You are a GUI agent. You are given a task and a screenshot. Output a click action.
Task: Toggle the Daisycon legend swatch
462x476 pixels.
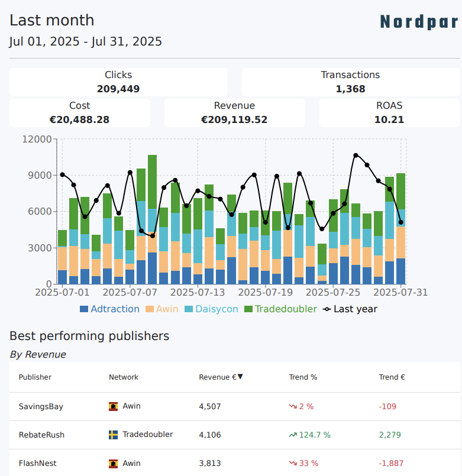point(189,309)
